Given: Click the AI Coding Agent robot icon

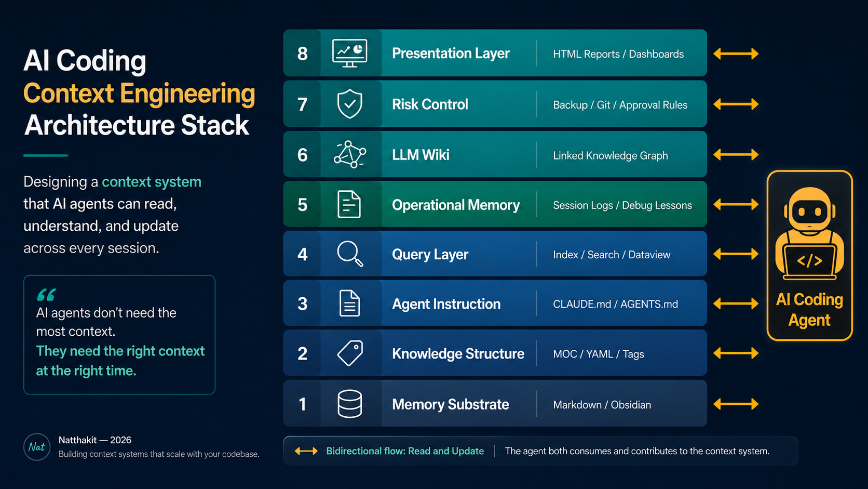Looking at the screenshot, I should click(x=809, y=234).
